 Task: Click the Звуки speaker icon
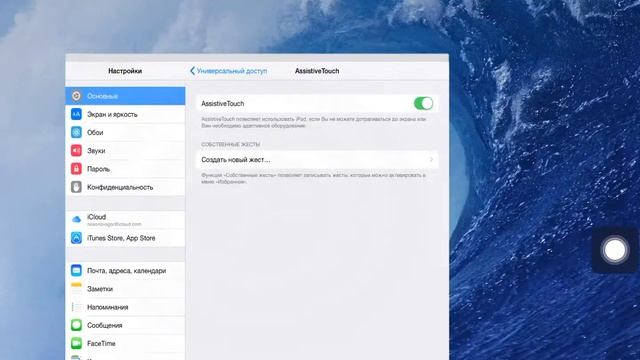tap(76, 151)
